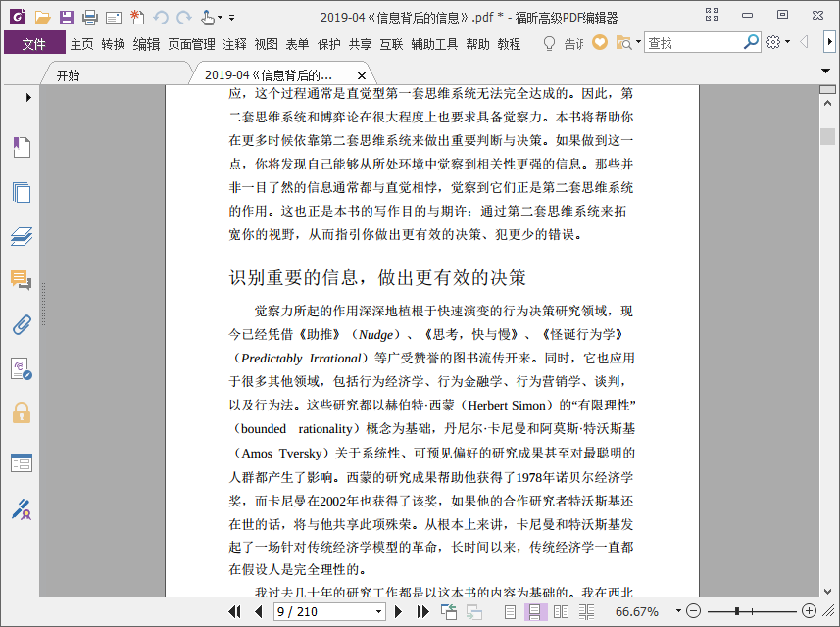Open the Comments panel
840x627 pixels.
coord(22,280)
